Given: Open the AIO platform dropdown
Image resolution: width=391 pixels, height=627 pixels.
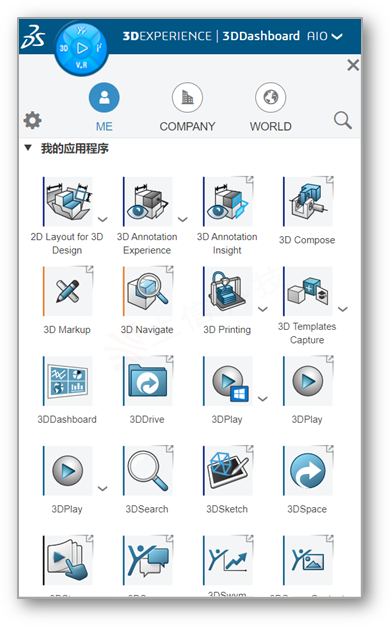Looking at the screenshot, I should tap(325, 36).
